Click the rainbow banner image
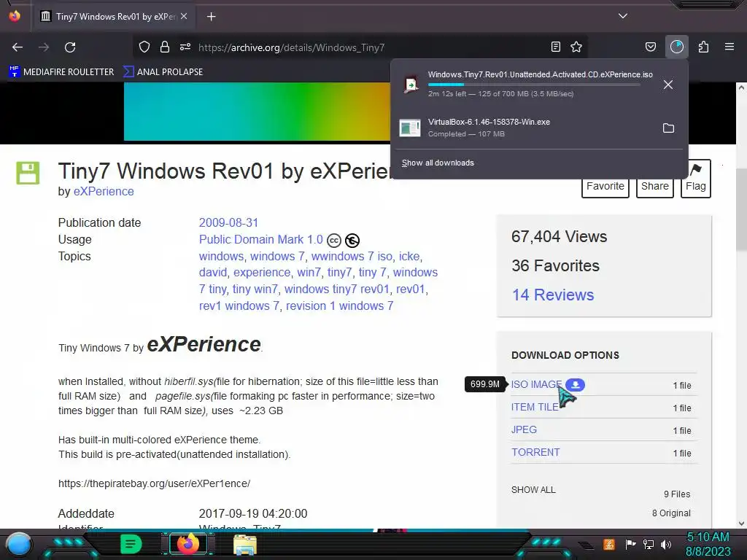 pyautogui.click(x=257, y=112)
